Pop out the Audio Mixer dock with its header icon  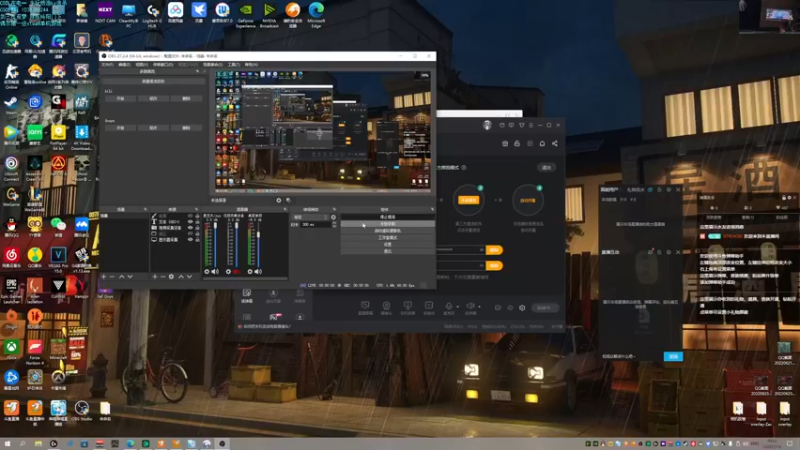click(285, 209)
